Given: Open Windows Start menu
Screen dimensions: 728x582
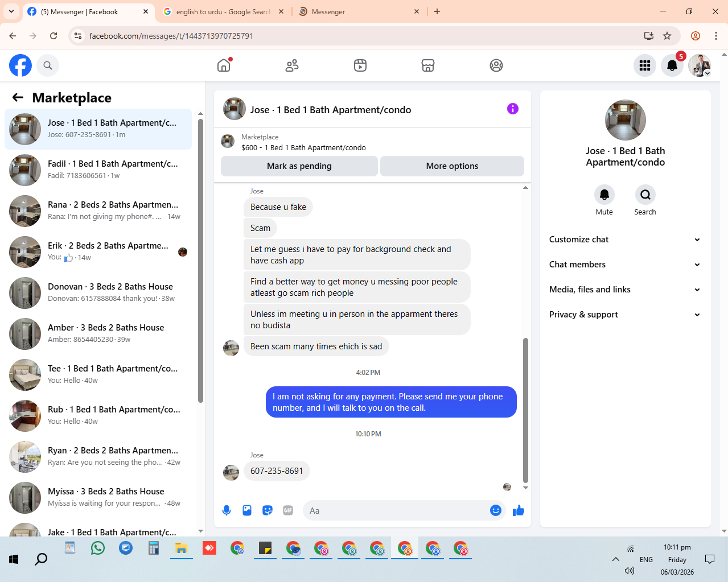Looking at the screenshot, I should 14,559.
